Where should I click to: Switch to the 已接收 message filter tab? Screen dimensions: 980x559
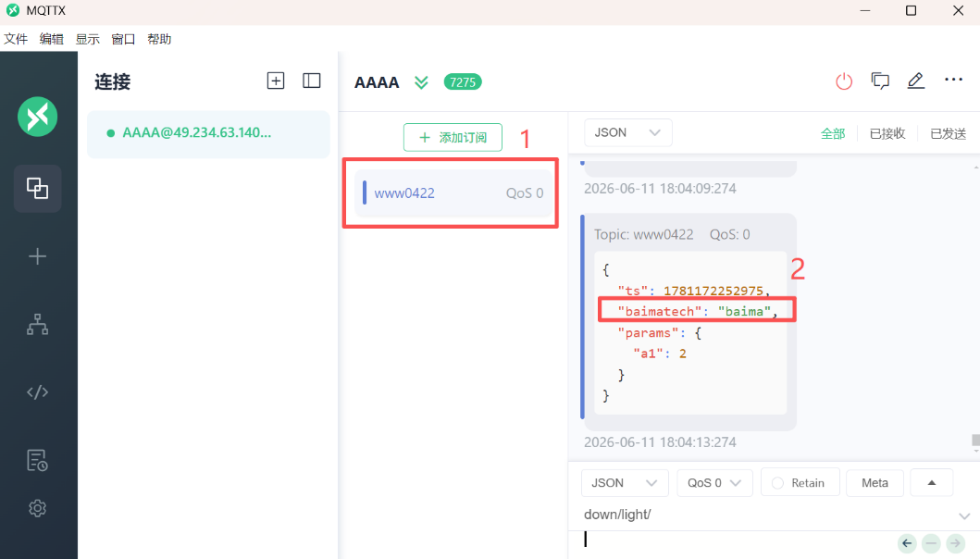(887, 133)
